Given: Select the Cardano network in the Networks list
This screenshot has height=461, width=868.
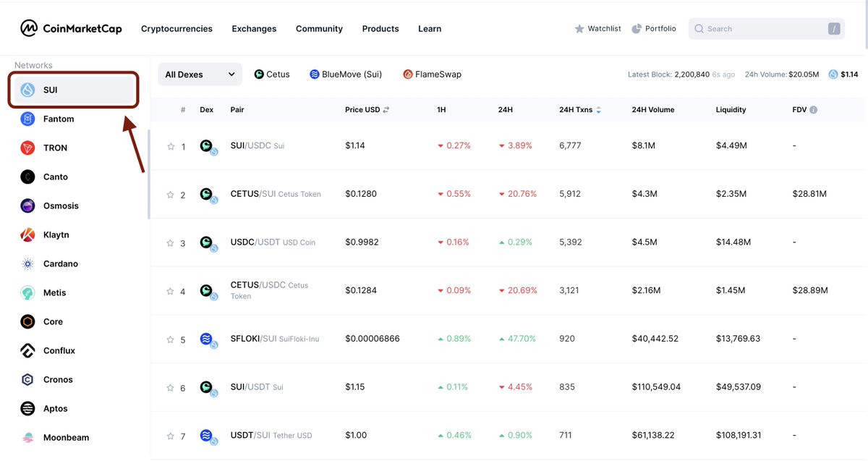Looking at the screenshot, I should coord(29,263).
